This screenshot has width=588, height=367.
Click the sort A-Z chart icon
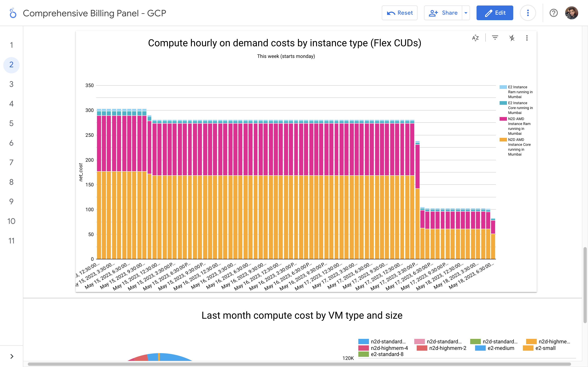(475, 38)
